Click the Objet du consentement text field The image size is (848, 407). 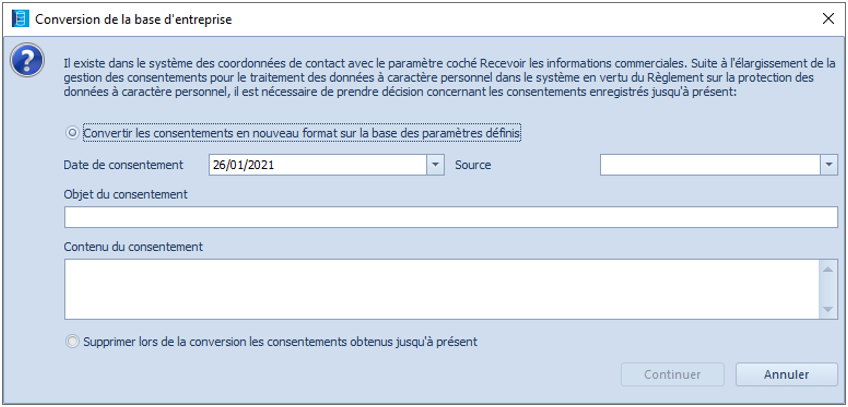point(451,217)
